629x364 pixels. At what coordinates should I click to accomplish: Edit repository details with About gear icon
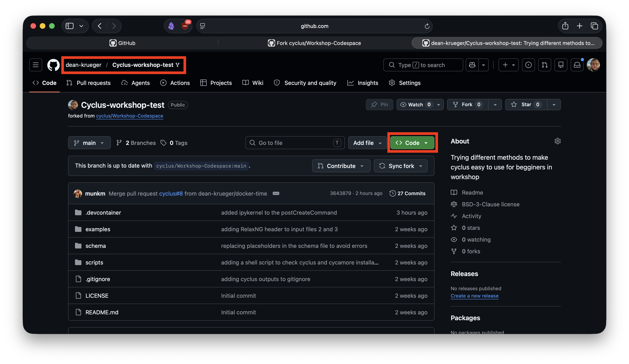pyautogui.click(x=557, y=141)
